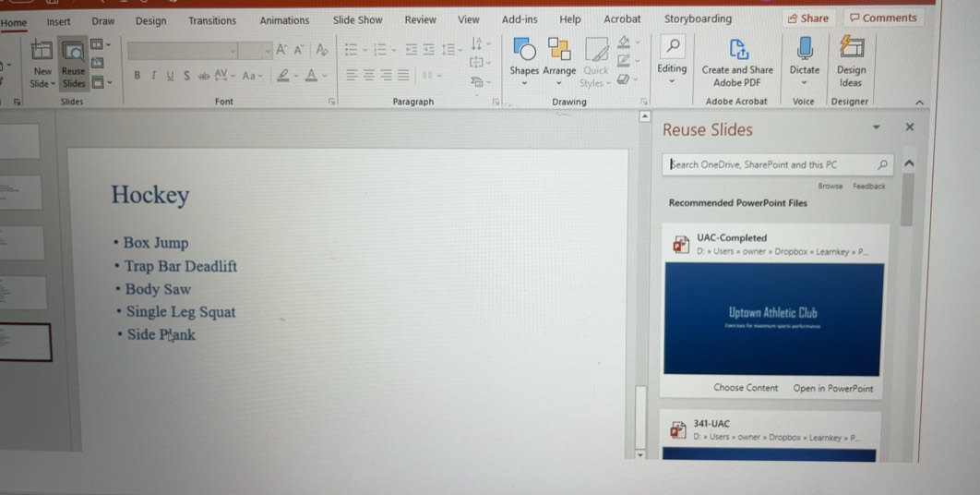Screen dimensions: 980x495
Task: Reset the slide with the Reset icon
Action: [x=98, y=63]
